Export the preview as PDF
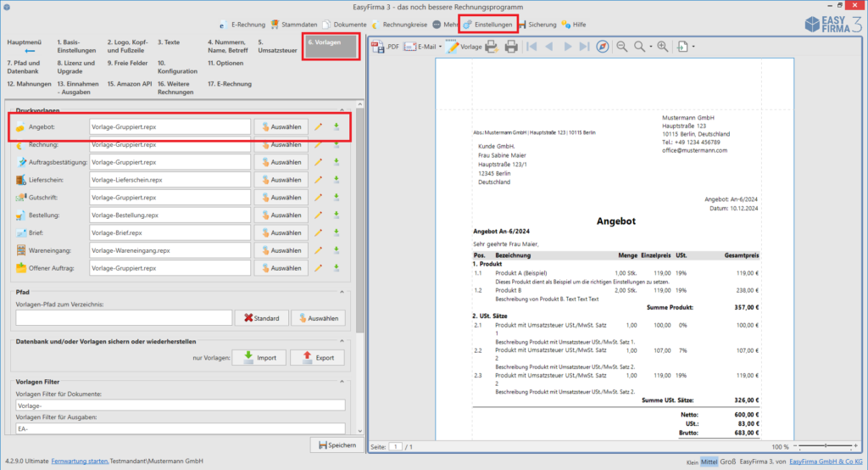The height and width of the screenshot is (470, 868). coord(386,47)
